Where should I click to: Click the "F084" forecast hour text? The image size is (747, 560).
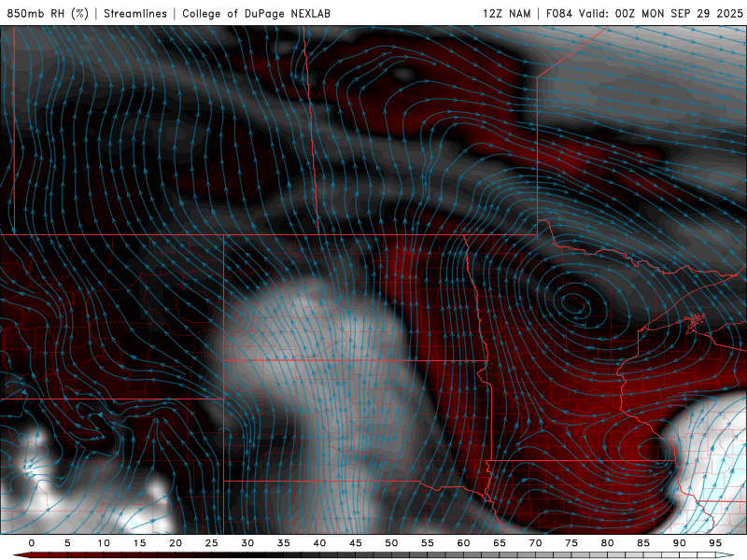point(558,13)
